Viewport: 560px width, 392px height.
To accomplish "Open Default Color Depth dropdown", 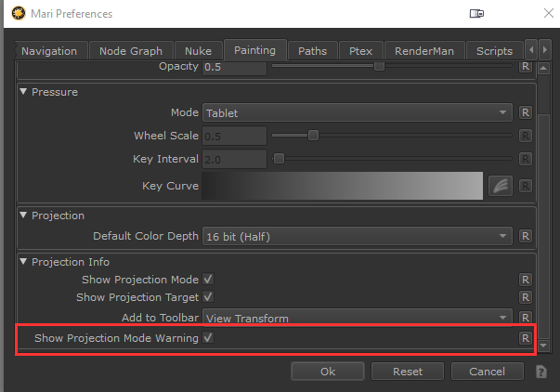I will 358,236.
